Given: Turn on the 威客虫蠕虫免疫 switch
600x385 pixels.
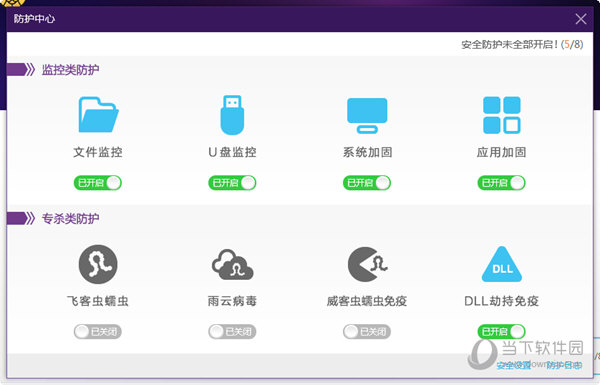Looking at the screenshot, I should [367, 331].
